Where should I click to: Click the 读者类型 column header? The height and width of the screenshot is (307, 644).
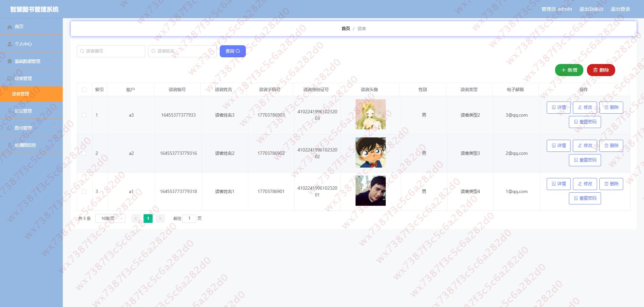click(x=469, y=89)
